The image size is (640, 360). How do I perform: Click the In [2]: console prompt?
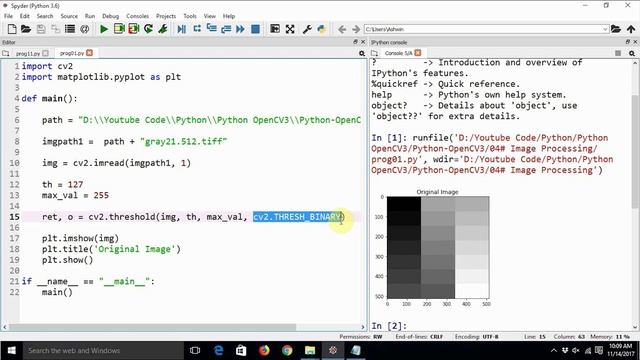coord(389,326)
